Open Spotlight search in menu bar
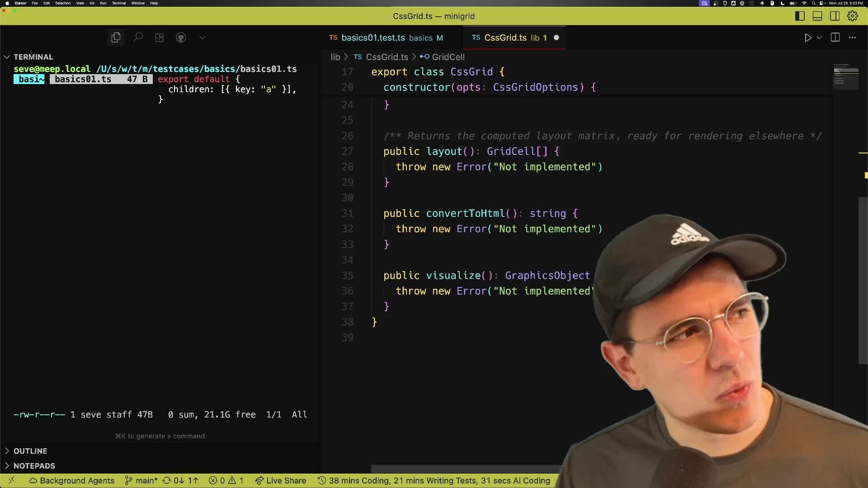Screen dimensions: 868x488 [813, 3]
